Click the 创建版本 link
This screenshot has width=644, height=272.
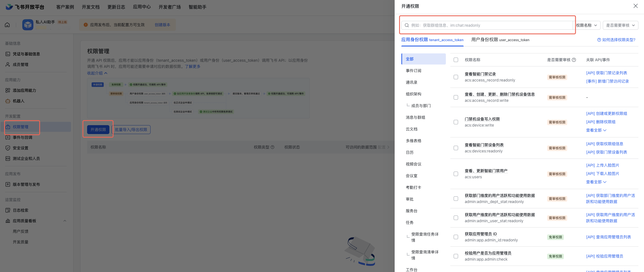pos(163,25)
